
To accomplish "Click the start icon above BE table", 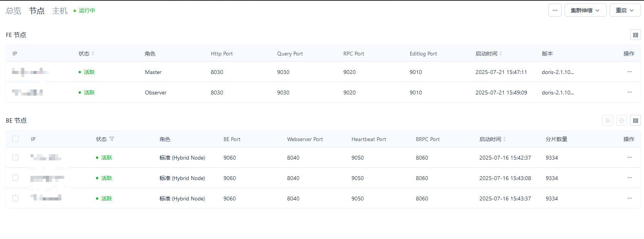I will (x=607, y=121).
